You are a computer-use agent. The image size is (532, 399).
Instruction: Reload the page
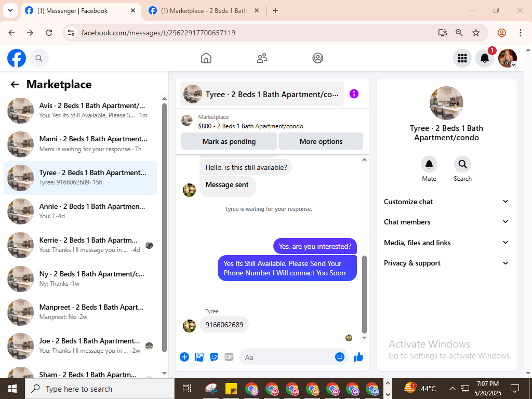(x=49, y=33)
